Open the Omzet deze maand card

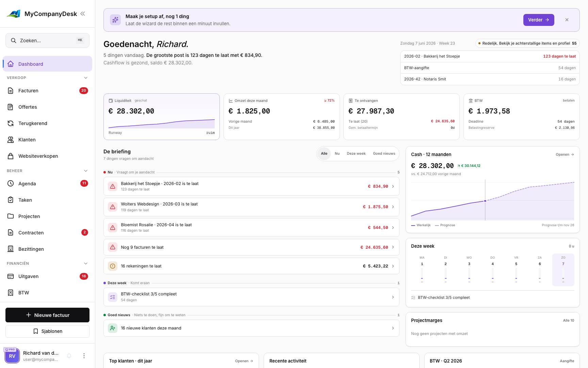coord(282,117)
